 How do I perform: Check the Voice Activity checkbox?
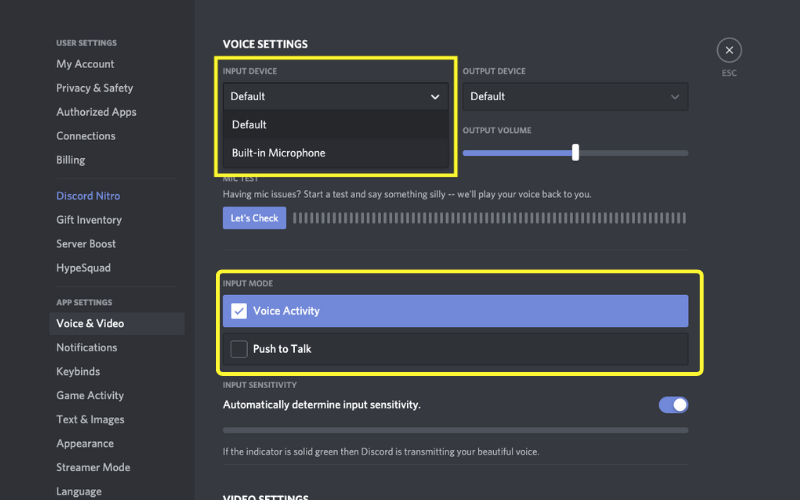point(239,311)
